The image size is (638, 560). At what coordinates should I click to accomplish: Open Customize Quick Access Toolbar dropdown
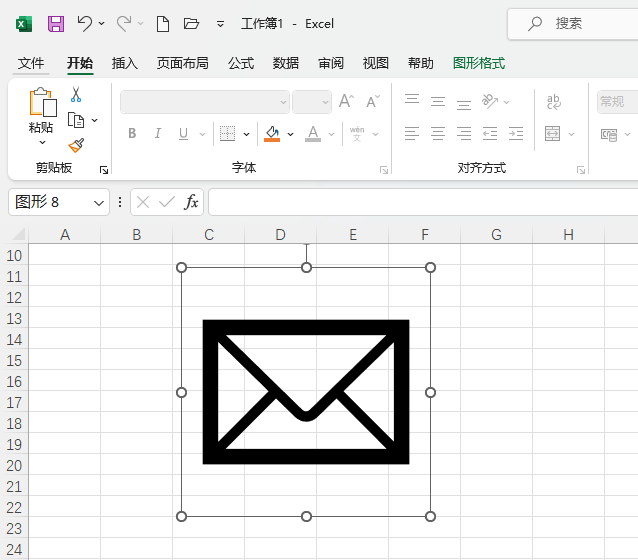220,24
